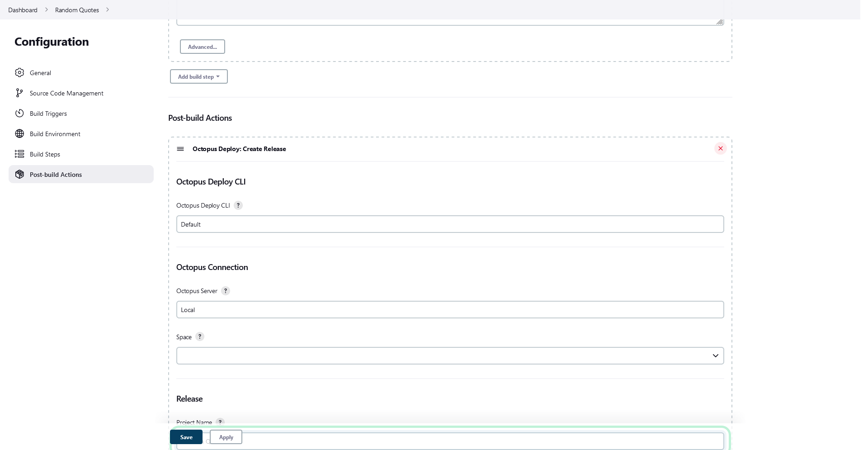Click the General gear icon
The width and height of the screenshot is (868, 450).
19,72
